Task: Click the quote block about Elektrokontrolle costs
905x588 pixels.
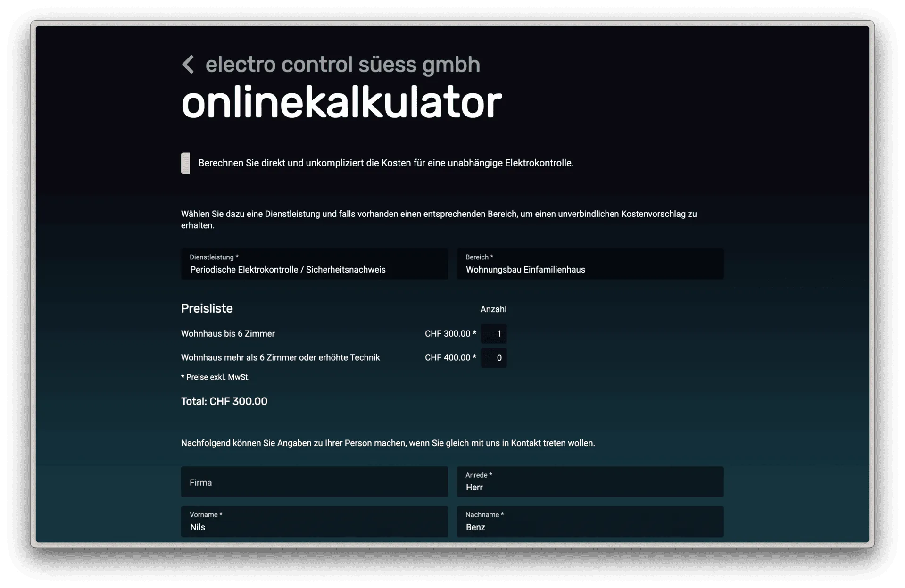Action: coord(385,163)
